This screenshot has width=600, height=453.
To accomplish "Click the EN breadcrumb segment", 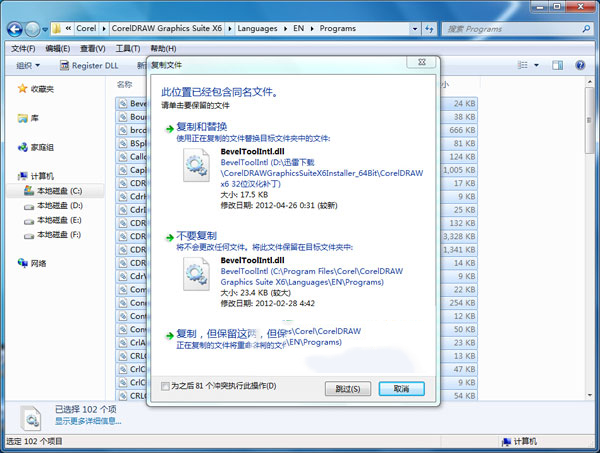I will (298, 29).
